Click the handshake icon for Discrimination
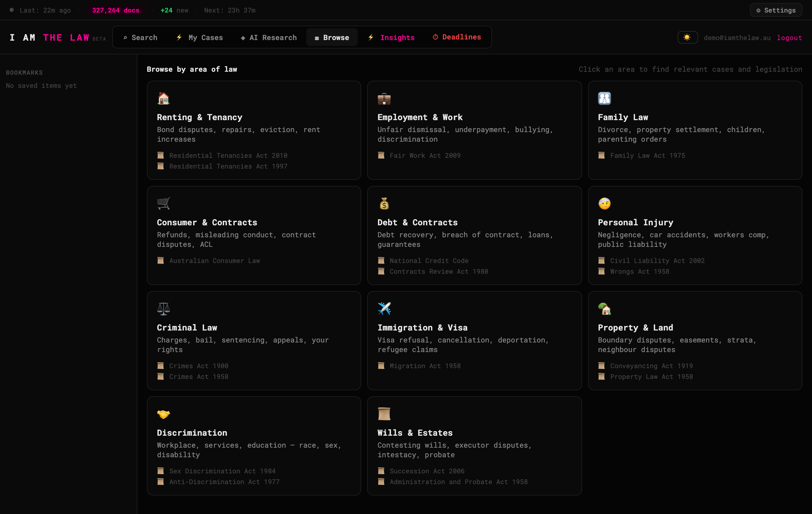Image resolution: width=812 pixels, height=514 pixels. tap(164, 414)
